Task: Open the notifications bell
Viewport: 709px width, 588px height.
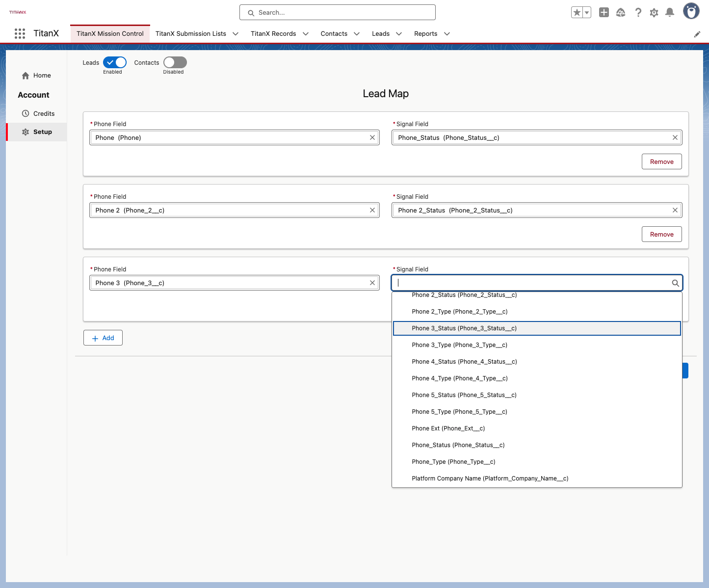Action: tap(670, 12)
